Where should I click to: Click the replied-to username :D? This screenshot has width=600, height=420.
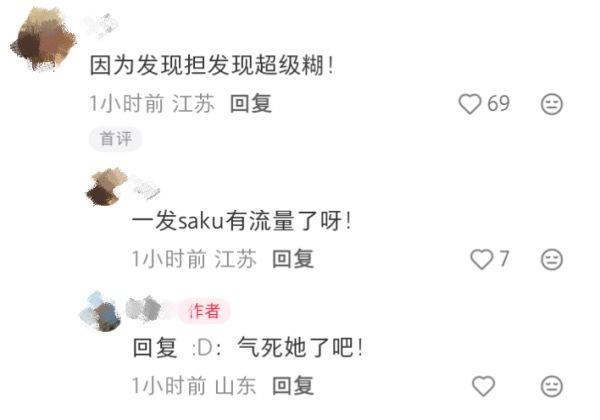click(206, 348)
